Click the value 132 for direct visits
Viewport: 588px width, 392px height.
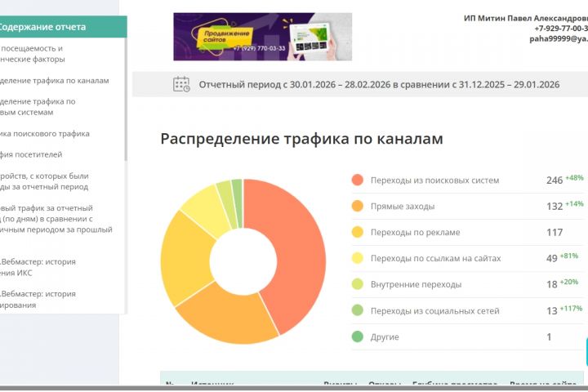pos(555,207)
